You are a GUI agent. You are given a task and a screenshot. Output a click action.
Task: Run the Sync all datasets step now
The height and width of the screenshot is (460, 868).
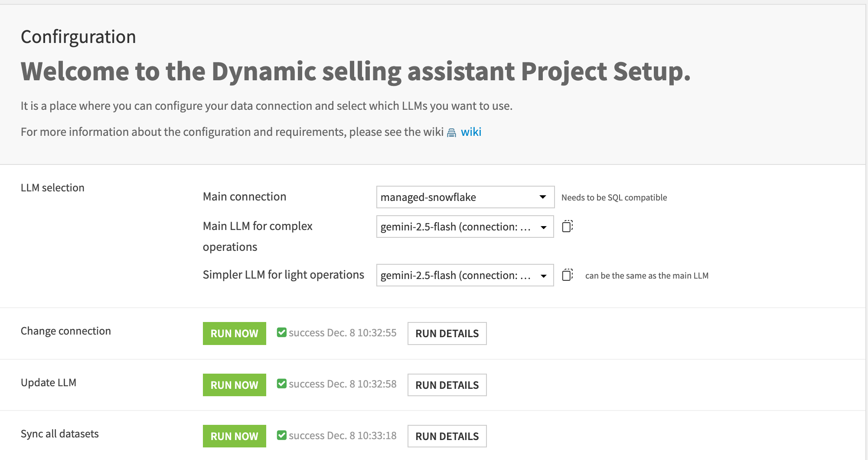pos(234,436)
